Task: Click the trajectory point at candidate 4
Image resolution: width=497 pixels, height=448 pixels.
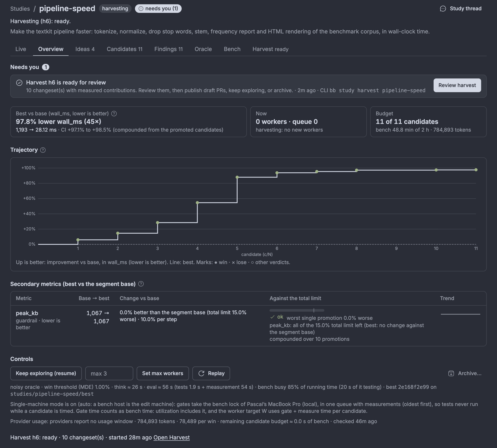Action: click(x=197, y=203)
